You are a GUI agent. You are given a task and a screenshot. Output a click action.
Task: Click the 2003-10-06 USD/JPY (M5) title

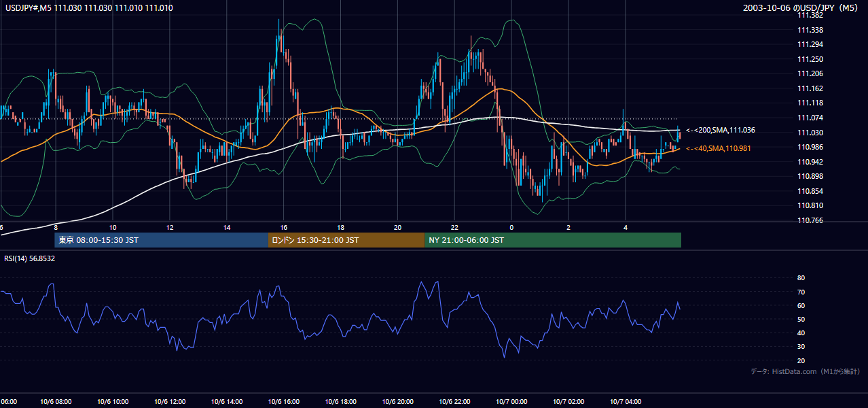(801, 7)
